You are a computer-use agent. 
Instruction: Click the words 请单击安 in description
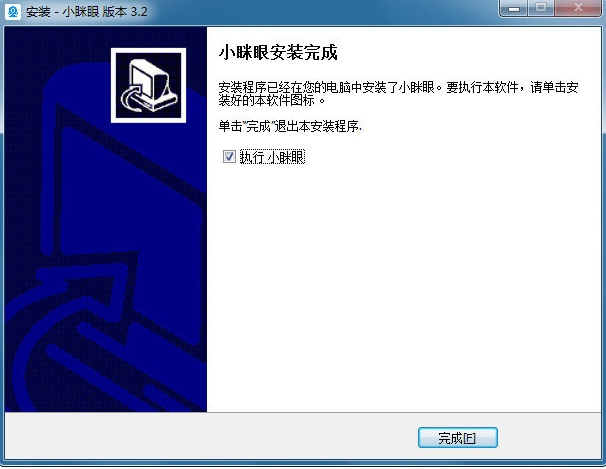[x=554, y=87]
